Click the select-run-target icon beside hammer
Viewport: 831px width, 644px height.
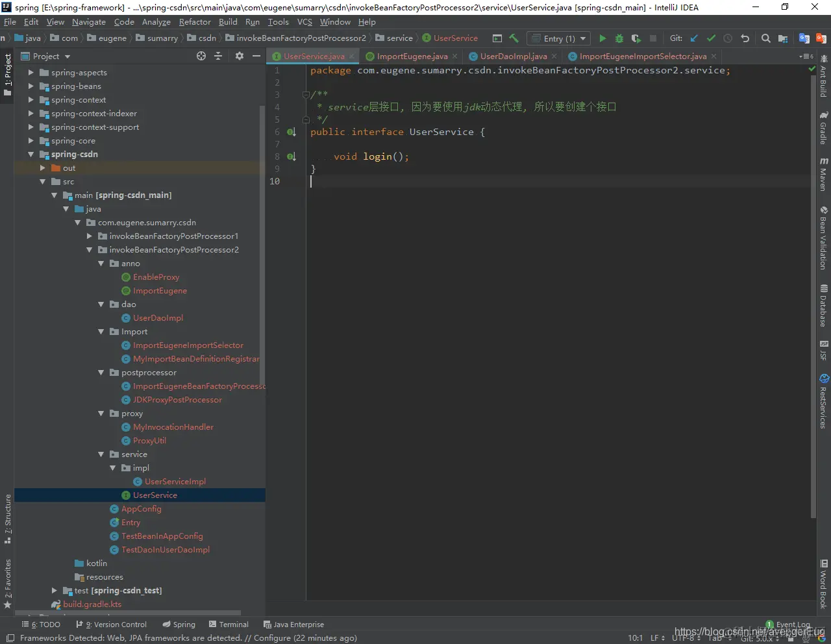click(x=497, y=38)
